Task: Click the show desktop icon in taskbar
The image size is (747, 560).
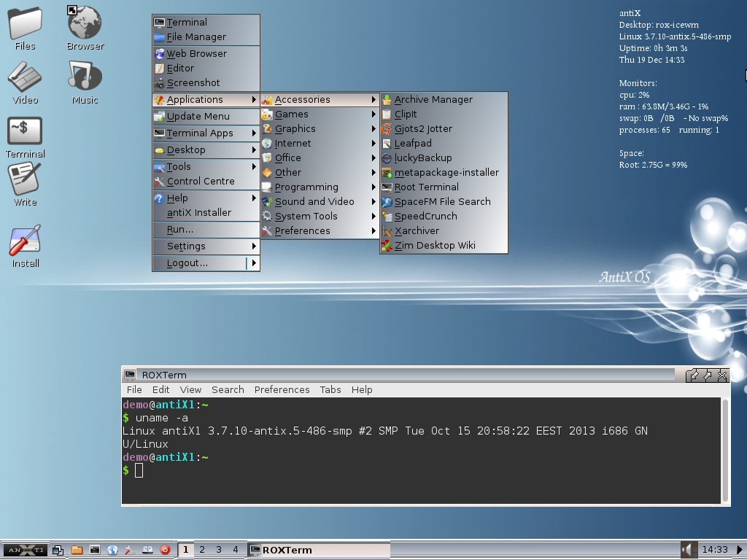Action: [x=59, y=550]
